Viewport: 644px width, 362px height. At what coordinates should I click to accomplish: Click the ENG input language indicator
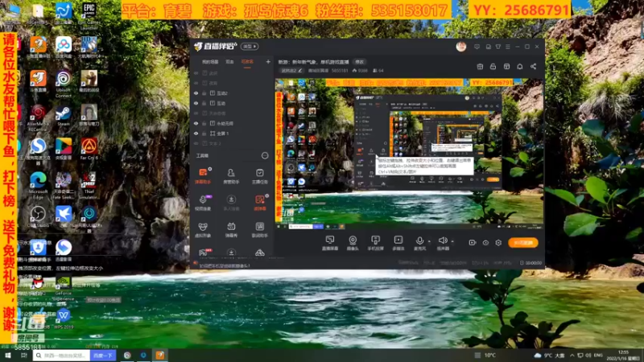click(598, 355)
